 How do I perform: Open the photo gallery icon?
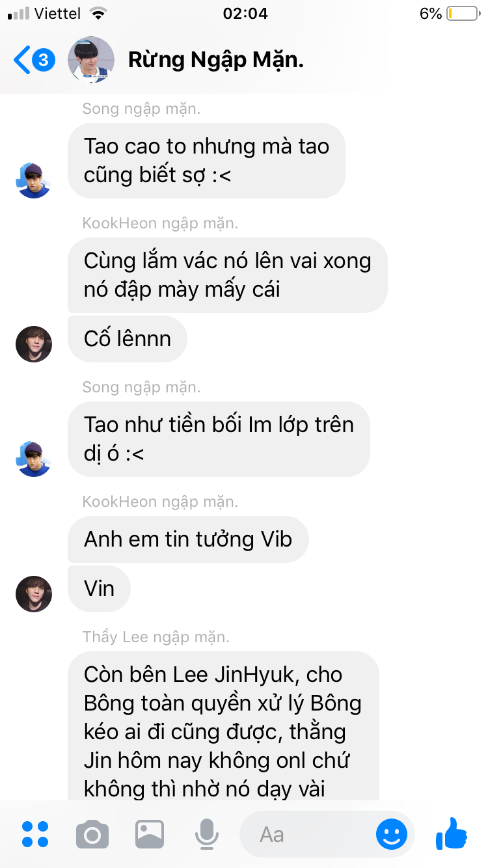point(150,834)
